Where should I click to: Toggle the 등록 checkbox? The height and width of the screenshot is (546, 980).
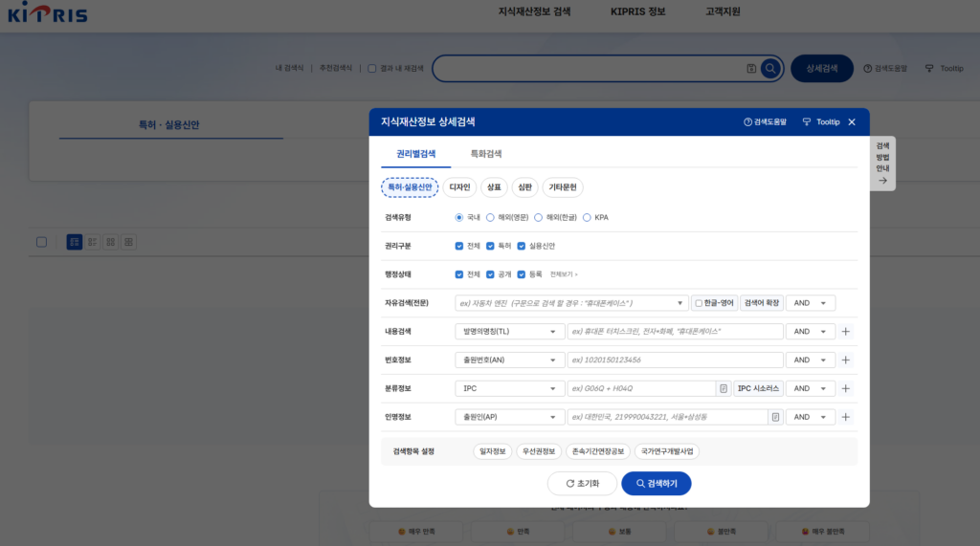522,274
